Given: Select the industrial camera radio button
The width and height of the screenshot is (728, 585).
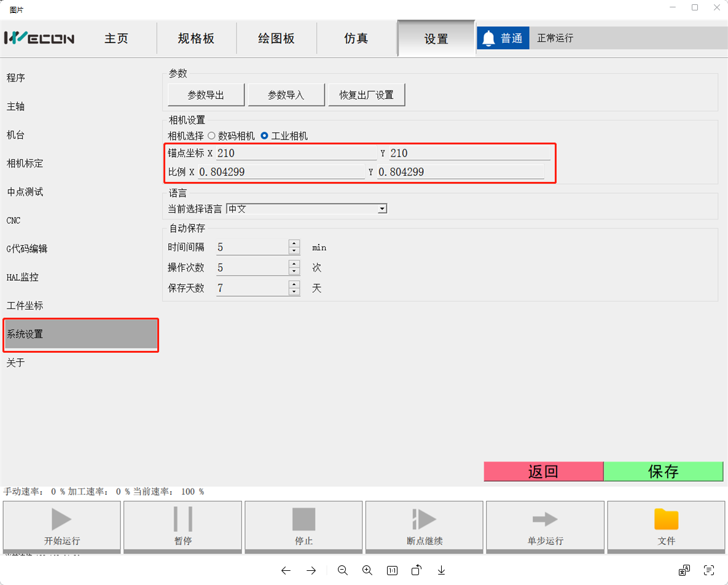Looking at the screenshot, I should click(265, 136).
